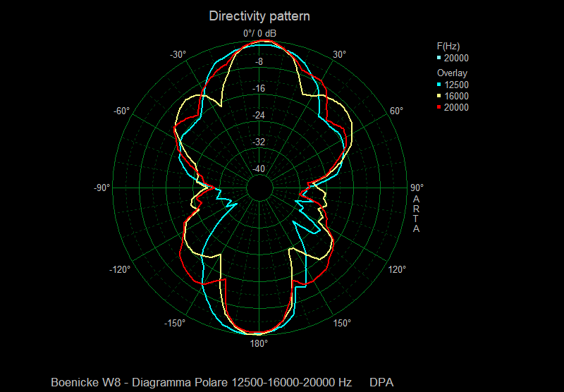Click the '16000' overlay legend text
The image size is (564, 392).
(x=456, y=96)
